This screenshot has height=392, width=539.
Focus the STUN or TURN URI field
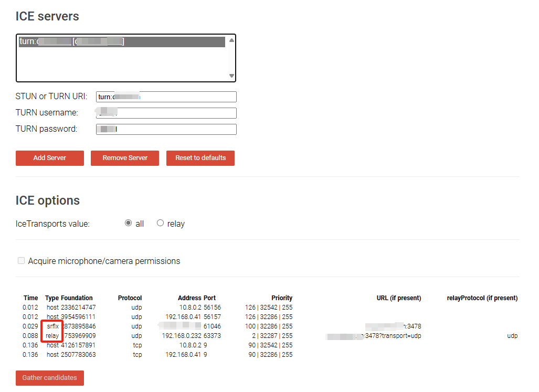[x=166, y=97]
